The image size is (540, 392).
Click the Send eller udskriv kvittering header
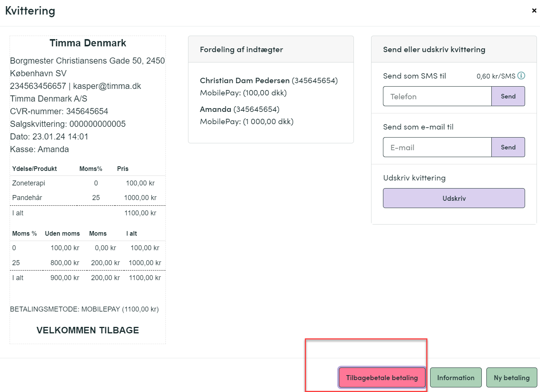click(434, 49)
